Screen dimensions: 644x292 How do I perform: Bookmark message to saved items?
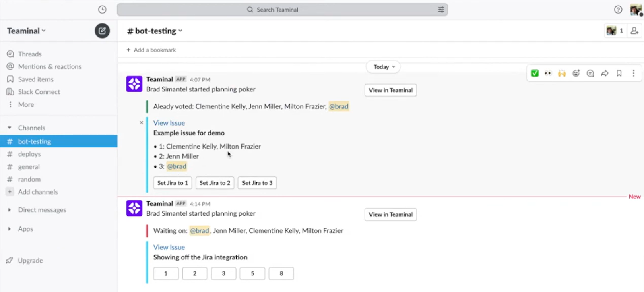pos(619,73)
